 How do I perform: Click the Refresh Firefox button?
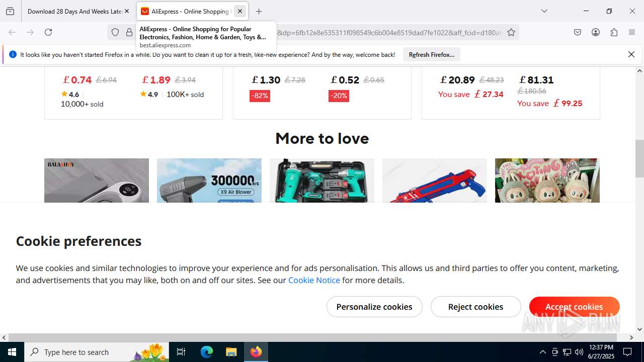[432, 54]
